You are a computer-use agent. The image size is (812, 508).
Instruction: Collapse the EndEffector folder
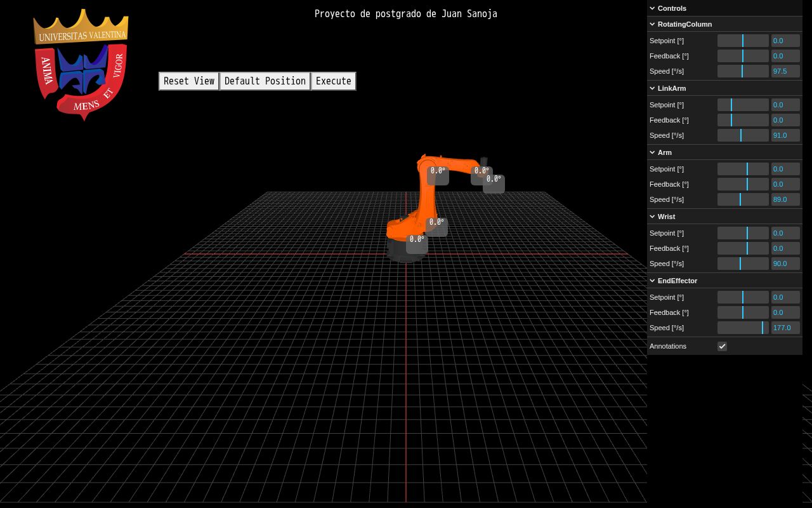[724, 281]
